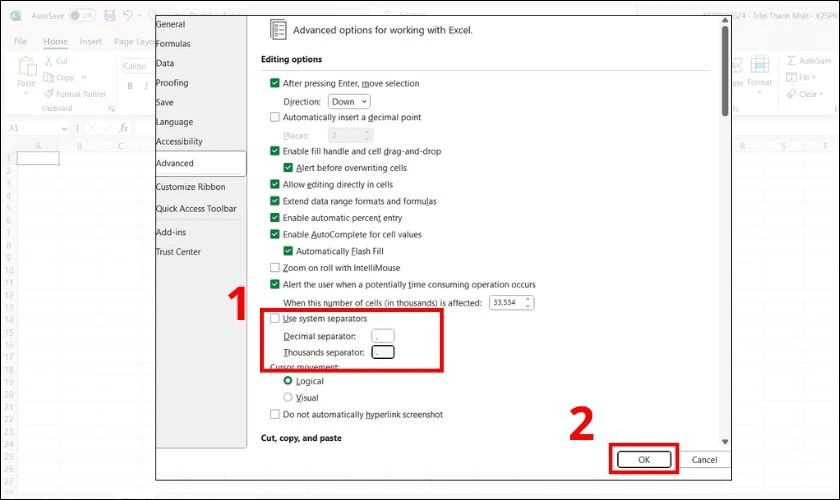This screenshot has width=840, height=500.
Task: Open the Trust Center category
Action: click(x=177, y=251)
